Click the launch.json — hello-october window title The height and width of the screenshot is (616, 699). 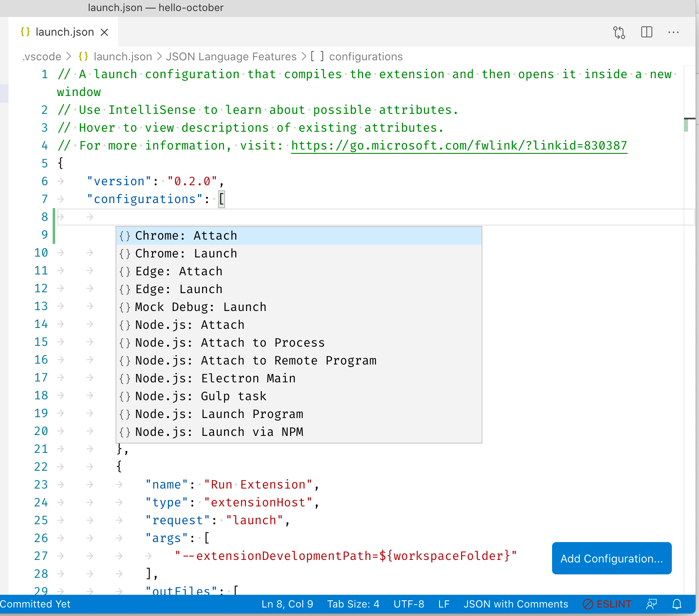tap(155, 8)
